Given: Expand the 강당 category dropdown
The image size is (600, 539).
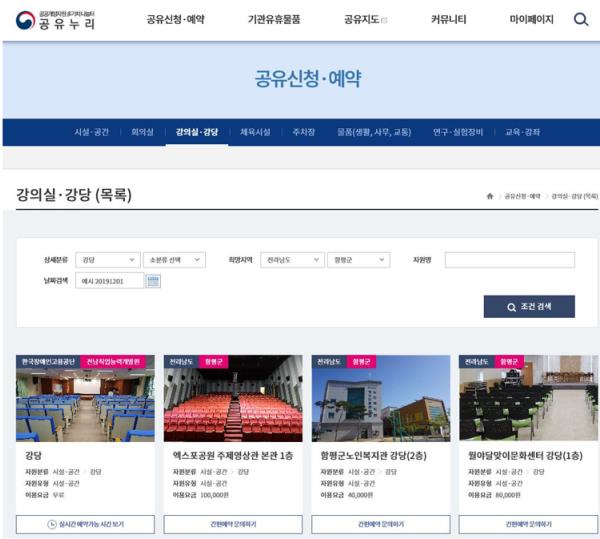Looking at the screenshot, I should pyautogui.click(x=107, y=260).
